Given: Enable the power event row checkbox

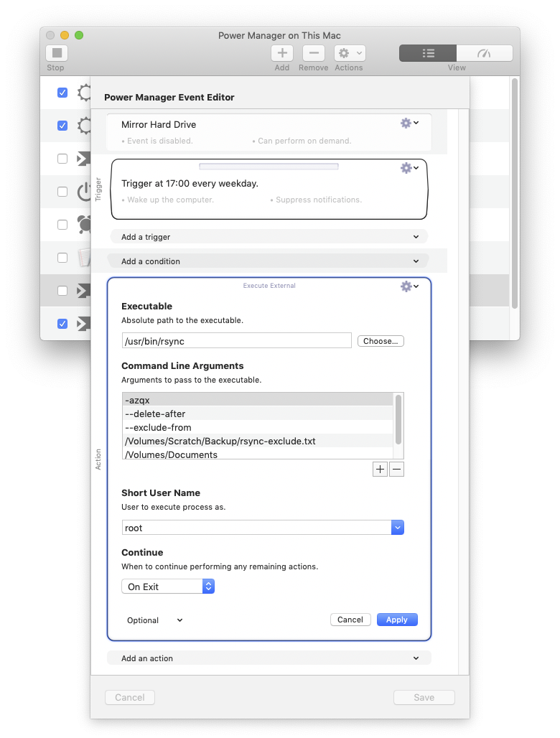Looking at the screenshot, I should 62,192.
